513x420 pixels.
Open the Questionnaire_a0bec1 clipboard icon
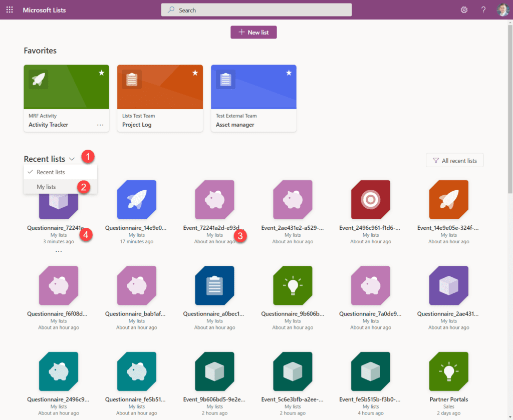click(x=214, y=285)
